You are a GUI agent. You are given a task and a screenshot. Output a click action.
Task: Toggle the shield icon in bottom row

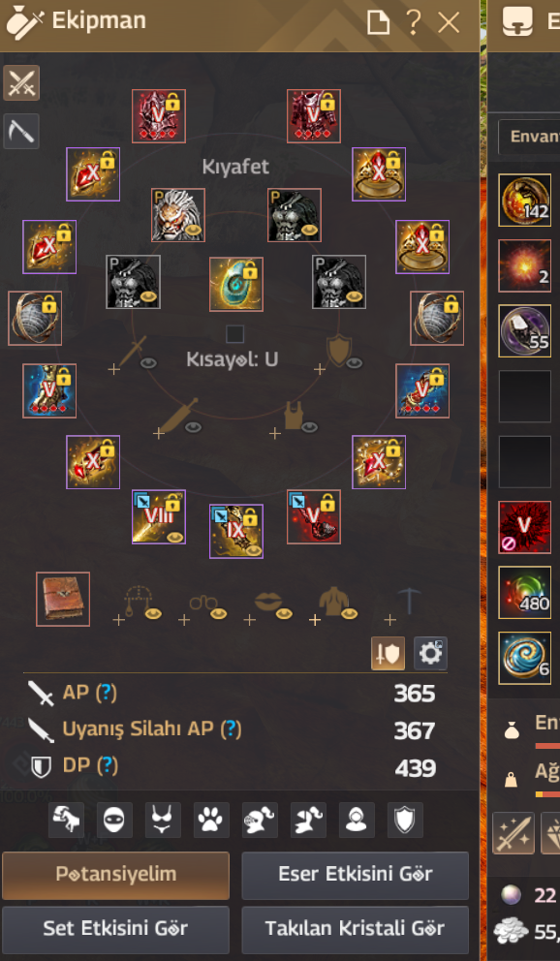[405, 820]
